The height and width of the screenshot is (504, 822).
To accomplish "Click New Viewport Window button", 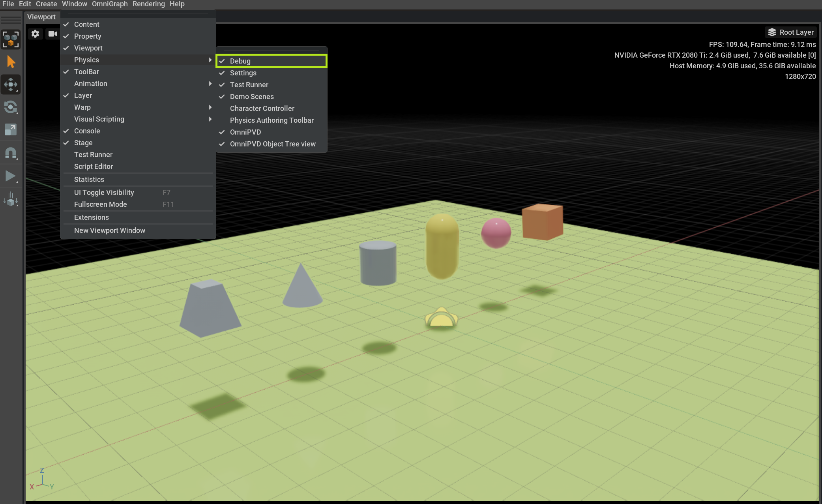I will tap(109, 230).
